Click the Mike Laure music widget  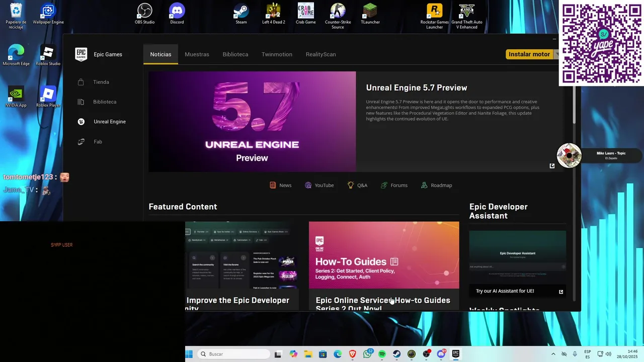pos(599,155)
